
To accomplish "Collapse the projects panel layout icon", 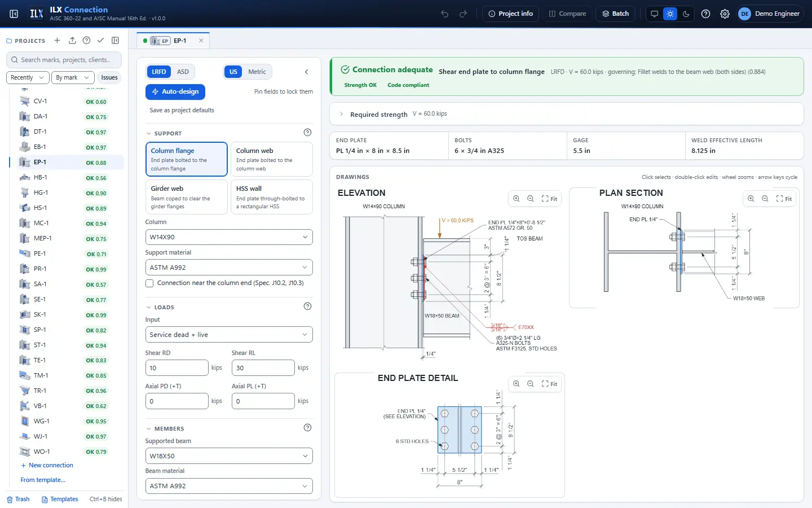I will tap(116, 41).
